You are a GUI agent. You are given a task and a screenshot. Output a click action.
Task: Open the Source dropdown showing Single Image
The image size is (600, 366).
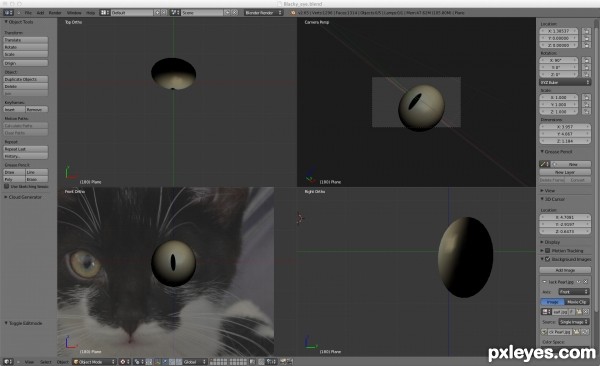click(x=574, y=322)
